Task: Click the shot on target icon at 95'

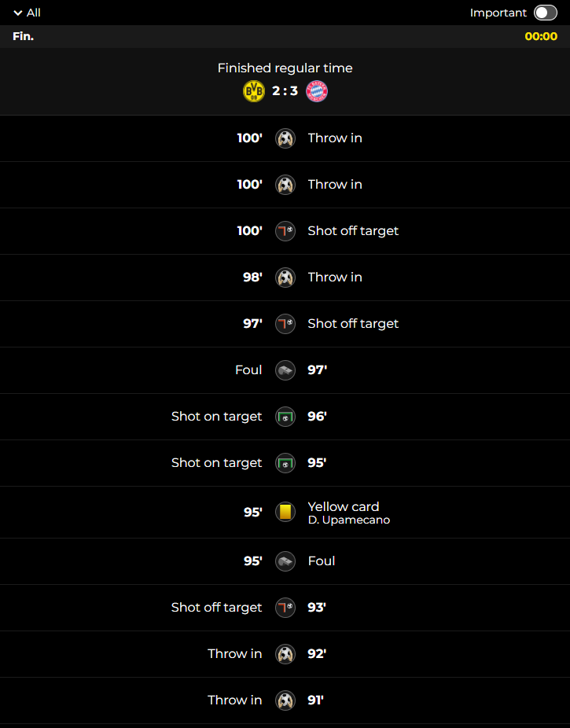Action: tap(285, 463)
